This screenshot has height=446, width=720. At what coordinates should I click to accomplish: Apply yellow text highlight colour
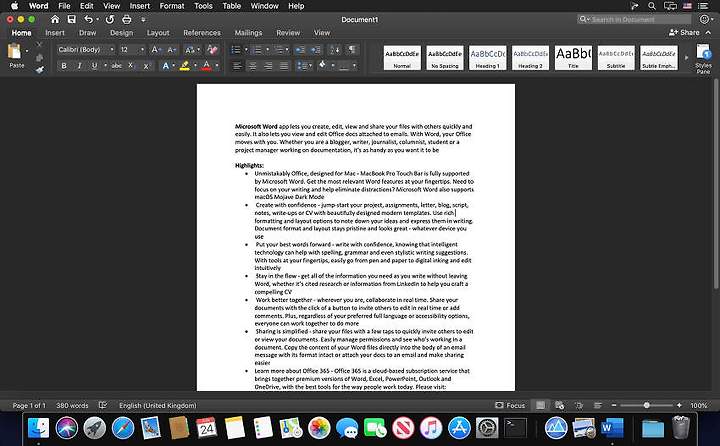pyautogui.click(x=185, y=66)
